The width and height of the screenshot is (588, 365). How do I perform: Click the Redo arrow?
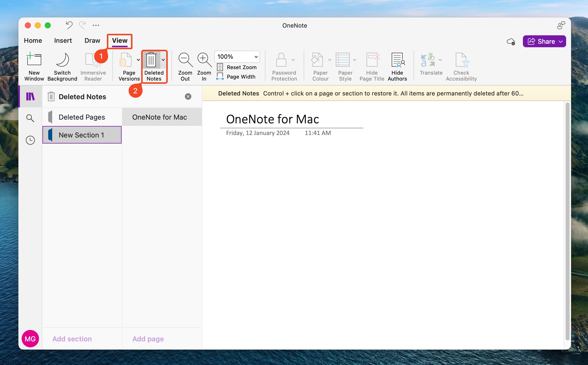82,25
